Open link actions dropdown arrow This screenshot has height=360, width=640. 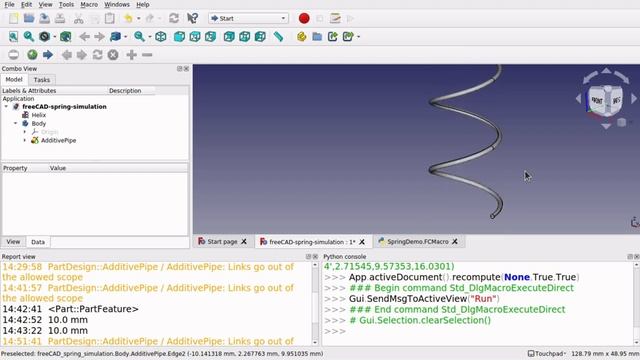(x=358, y=37)
